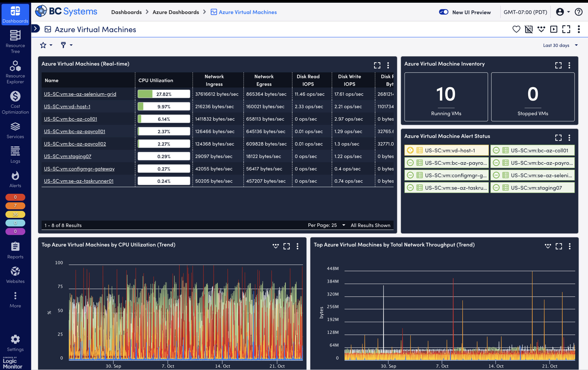Open CPU Utilization Trend widget menu
Image resolution: width=588 pixels, height=370 pixels.
[297, 246]
